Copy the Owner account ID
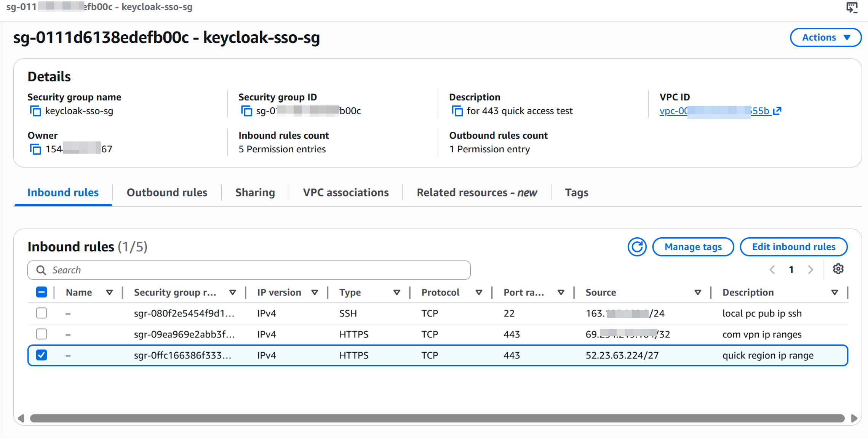 35,149
